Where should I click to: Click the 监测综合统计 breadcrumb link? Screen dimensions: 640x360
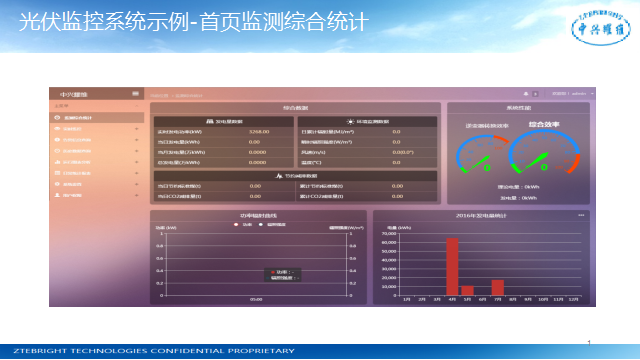coord(189,96)
